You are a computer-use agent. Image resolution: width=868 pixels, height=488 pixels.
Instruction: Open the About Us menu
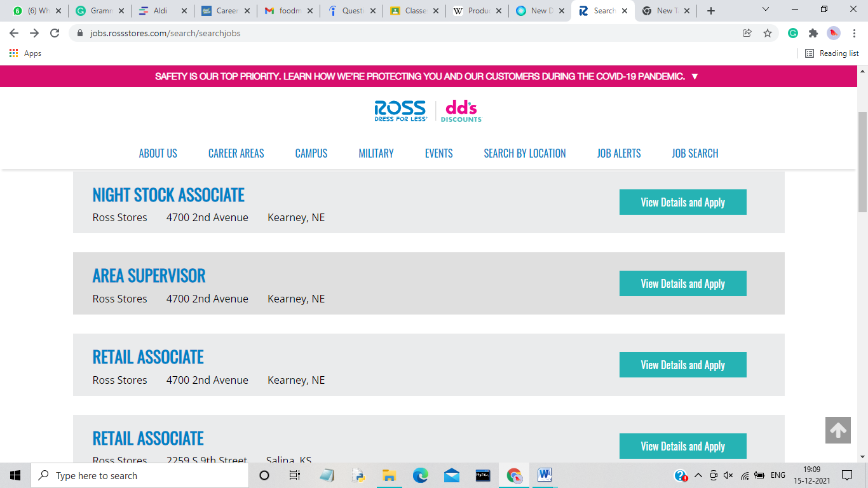point(158,153)
